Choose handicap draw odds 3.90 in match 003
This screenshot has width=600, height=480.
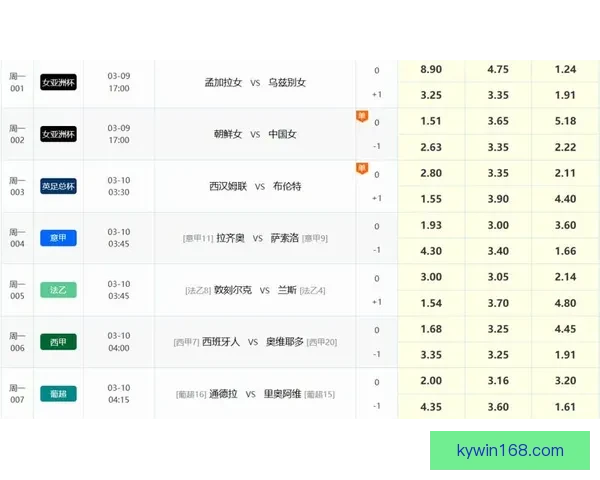[498, 199]
